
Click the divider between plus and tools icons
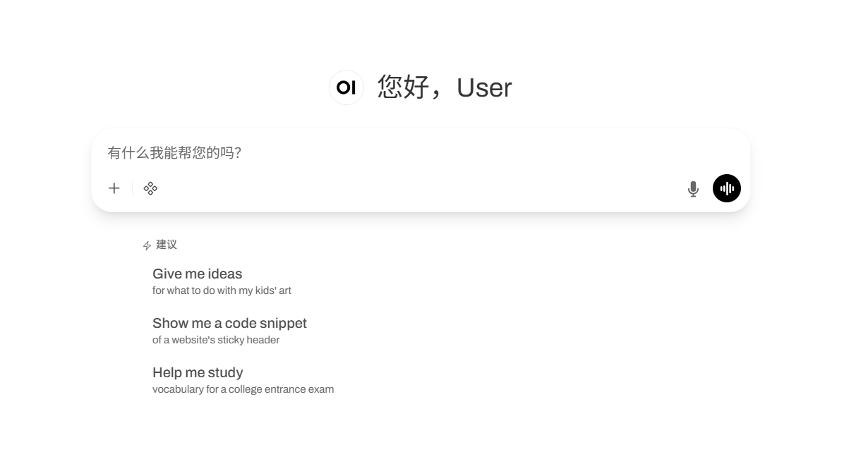tap(132, 188)
